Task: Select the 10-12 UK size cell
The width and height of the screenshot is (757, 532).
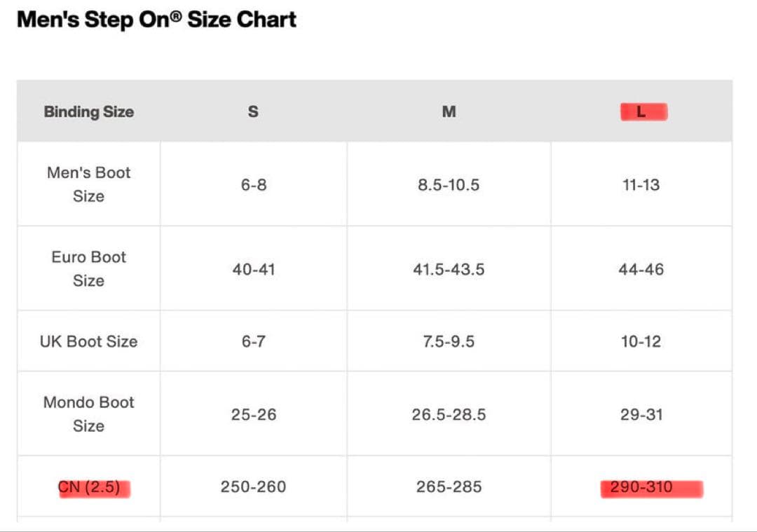Action: pyautogui.click(x=641, y=341)
